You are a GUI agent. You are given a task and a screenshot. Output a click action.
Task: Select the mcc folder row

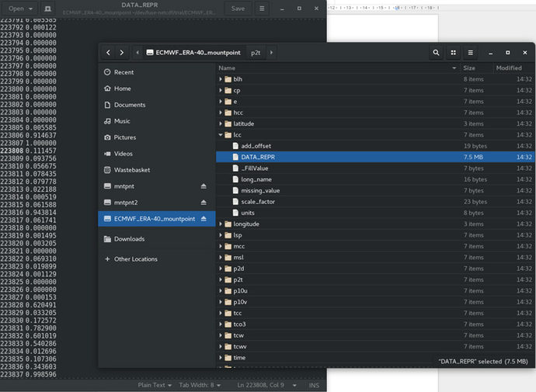click(375, 246)
